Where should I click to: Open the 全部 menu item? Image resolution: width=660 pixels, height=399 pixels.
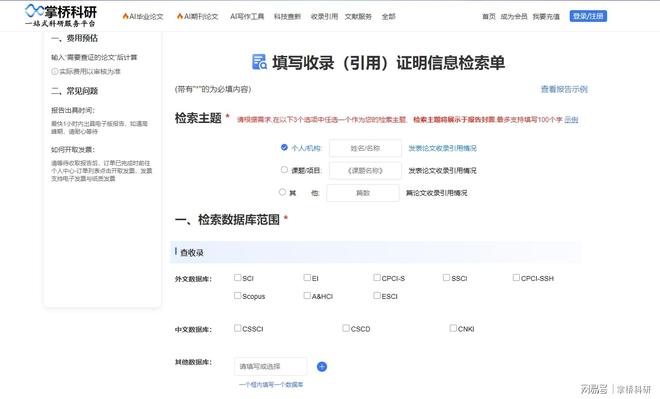389,16
